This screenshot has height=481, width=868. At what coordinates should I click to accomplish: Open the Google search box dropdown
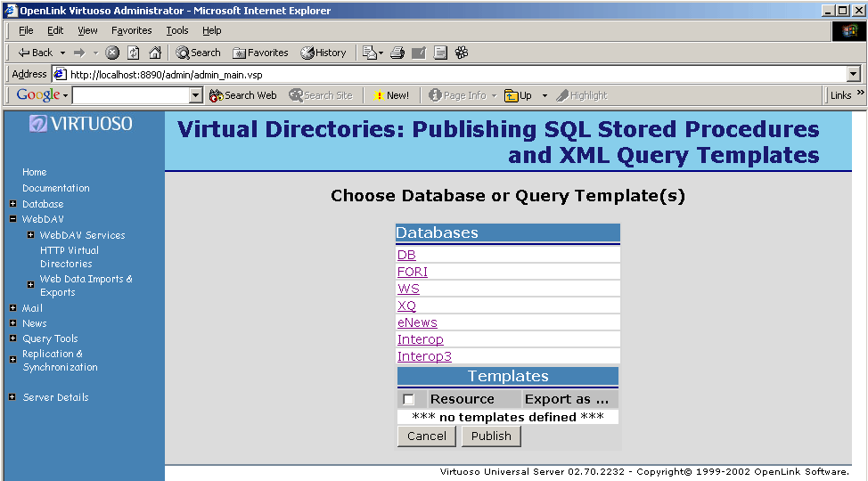pyautogui.click(x=196, y=95)
